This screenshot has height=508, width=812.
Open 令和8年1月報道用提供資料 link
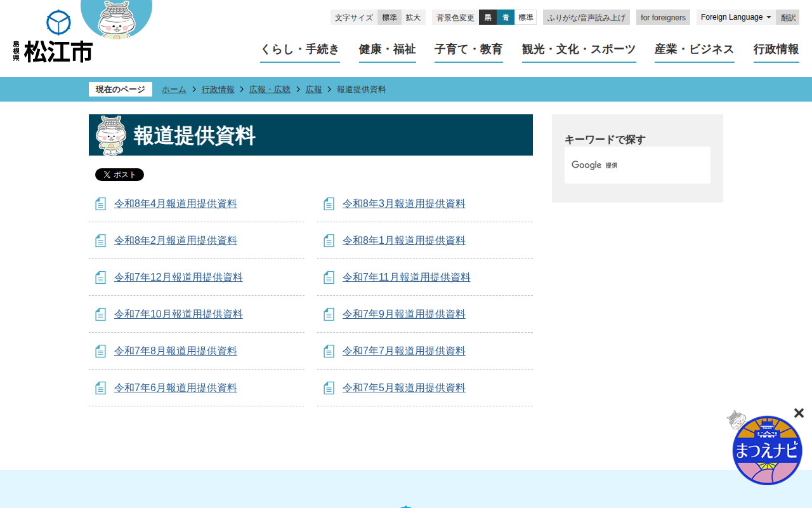(x=404, y=241)
